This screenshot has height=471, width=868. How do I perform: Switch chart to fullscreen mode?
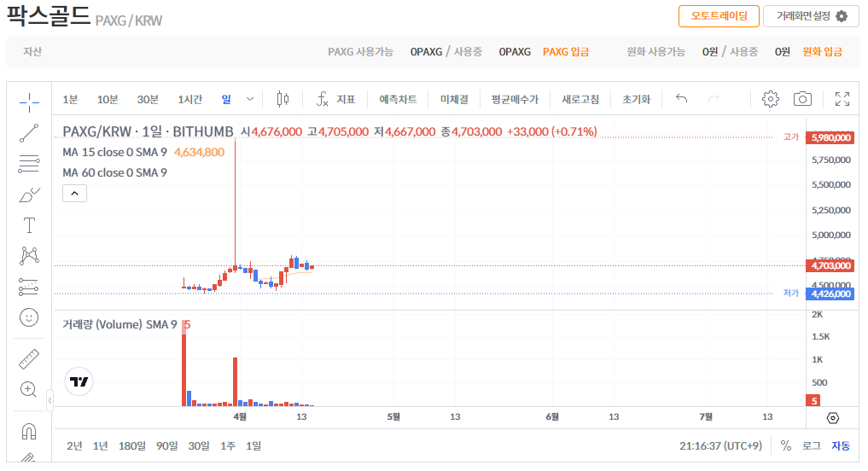[842, 99]
